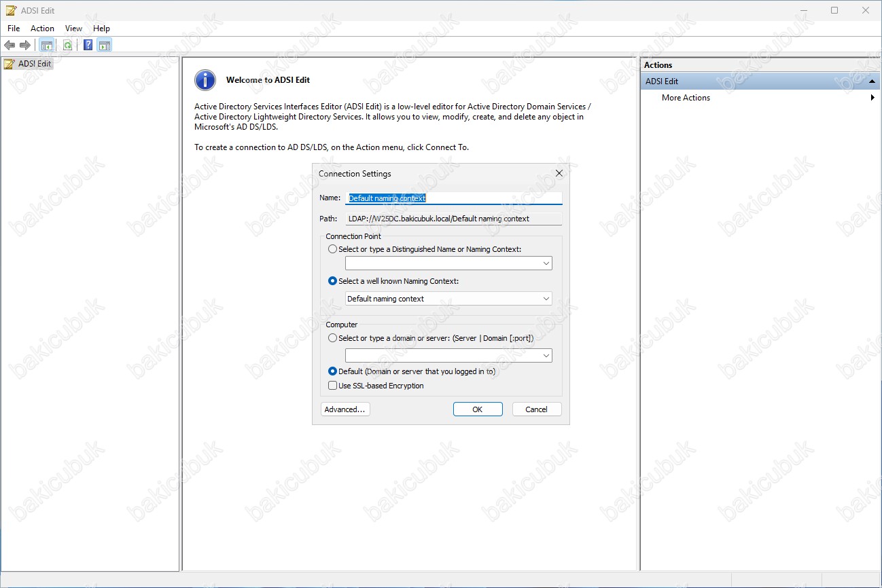The image size is (882, 588).
Task: Close the Connection Settings dialog with X
Action: (559, 173)
